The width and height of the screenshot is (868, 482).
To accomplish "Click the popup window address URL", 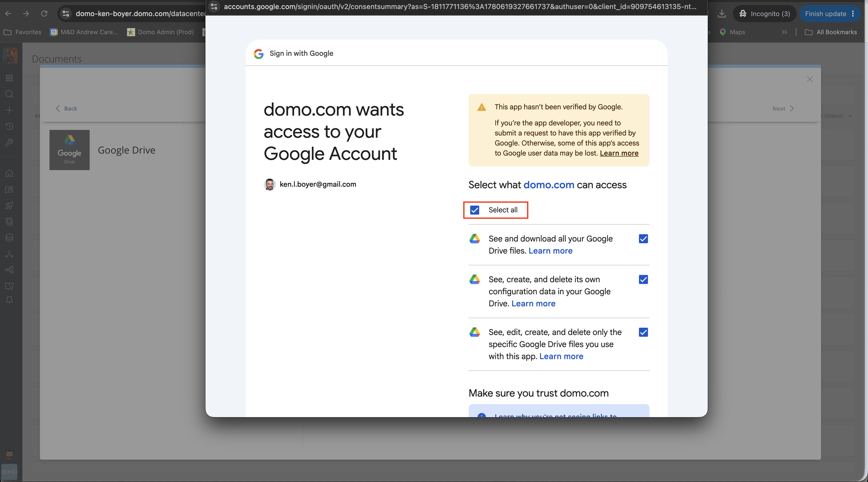I will [x=460, y=6].
